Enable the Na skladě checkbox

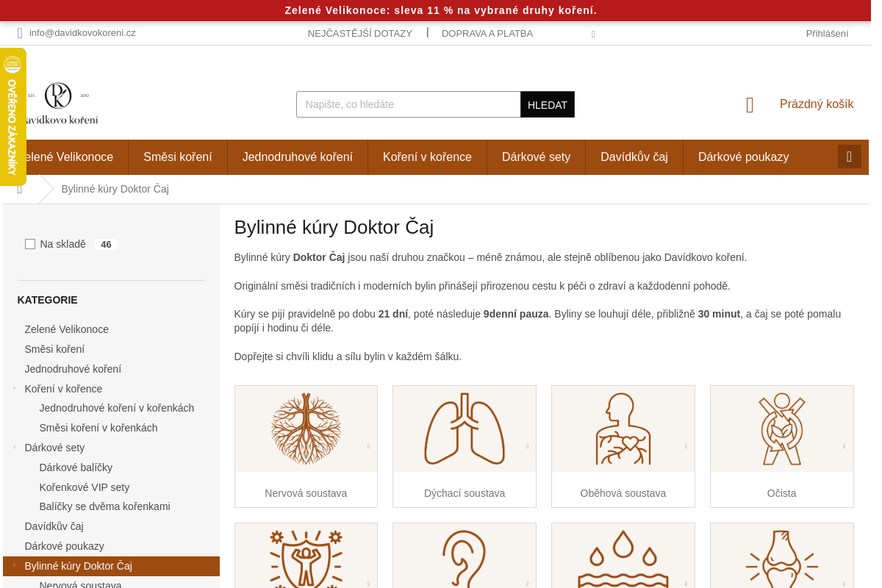[x=30, y=244]
